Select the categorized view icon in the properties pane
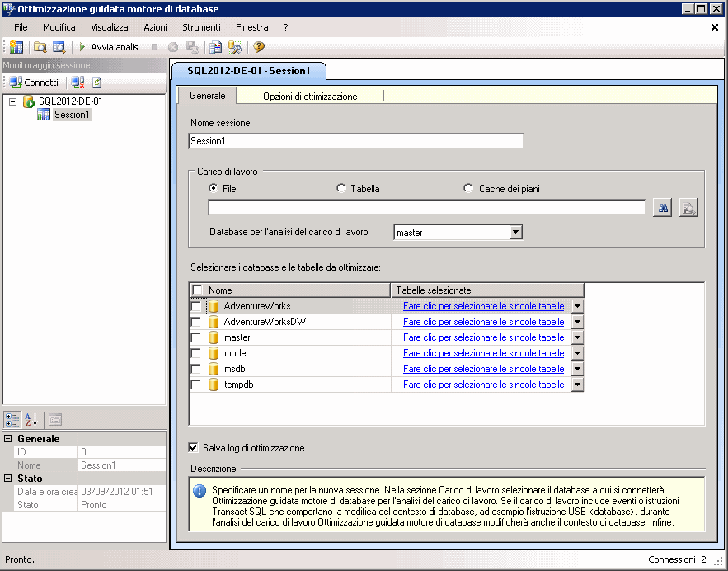Image resolution: width=728 pixels, height=571 pixels. [13, 419]
